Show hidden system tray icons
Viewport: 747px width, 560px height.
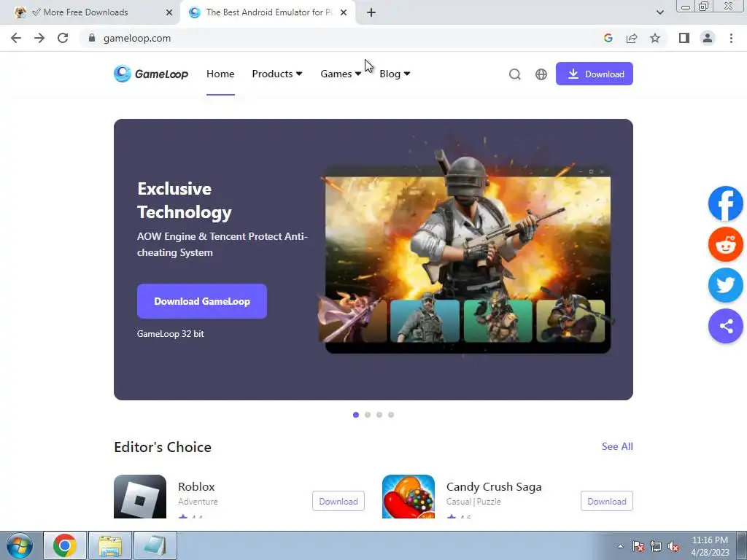coord(620,547)
